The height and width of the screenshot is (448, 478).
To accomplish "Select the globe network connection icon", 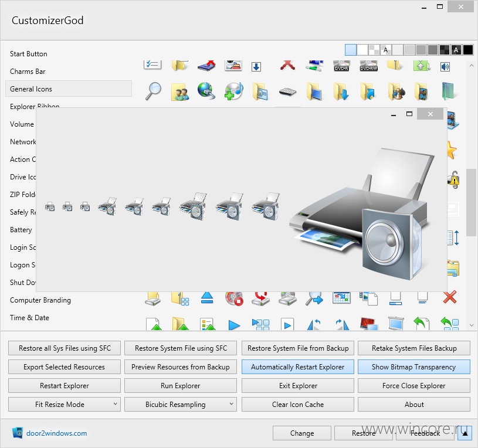I will point(206,91).
